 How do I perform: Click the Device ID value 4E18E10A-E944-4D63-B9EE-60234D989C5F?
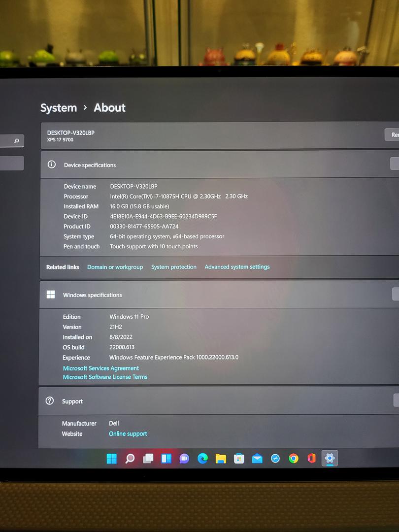(163, 216)
